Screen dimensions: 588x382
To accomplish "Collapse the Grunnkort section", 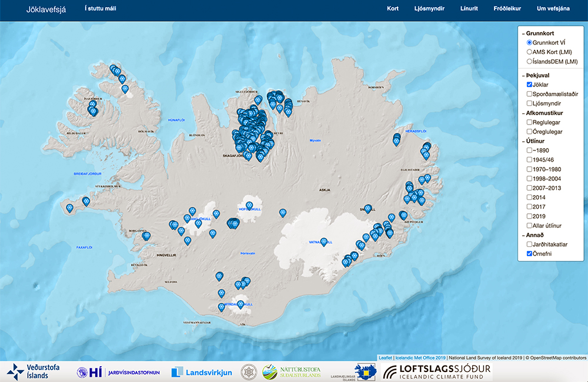I will [538, 33].
